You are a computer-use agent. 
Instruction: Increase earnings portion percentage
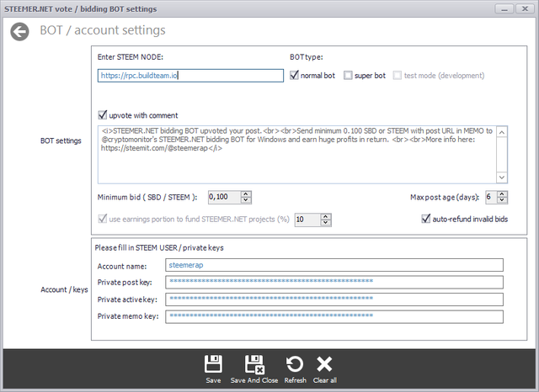click(x=326, y=216)
